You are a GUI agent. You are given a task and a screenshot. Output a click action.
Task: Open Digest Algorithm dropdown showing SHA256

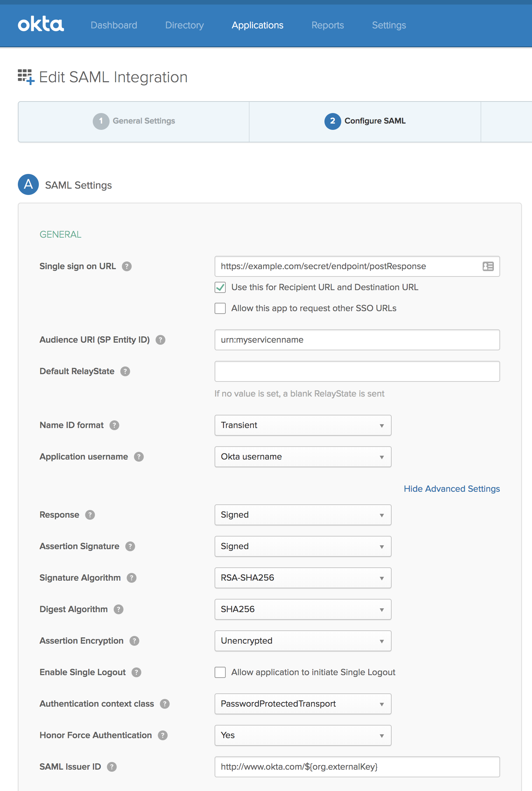(303, 609)
